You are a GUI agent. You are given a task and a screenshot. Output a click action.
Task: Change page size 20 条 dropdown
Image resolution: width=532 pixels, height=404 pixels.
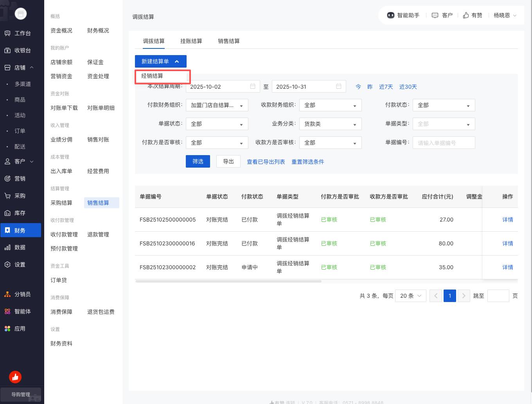click(410, 296)
